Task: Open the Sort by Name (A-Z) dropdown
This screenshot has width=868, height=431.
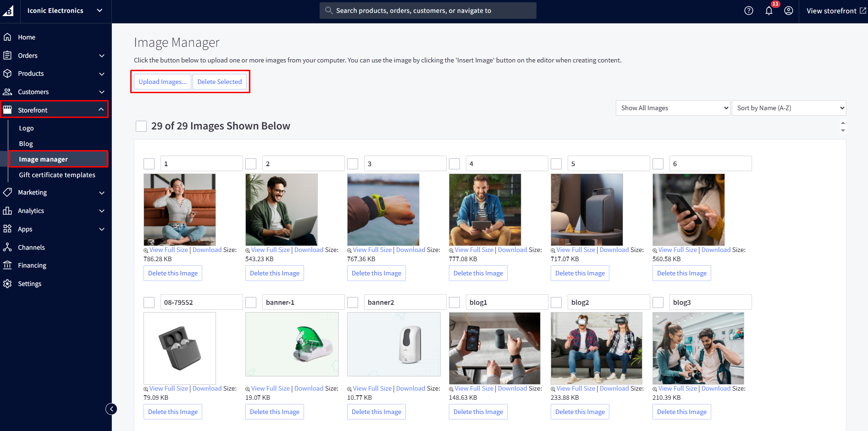Action: click(789, 108)
